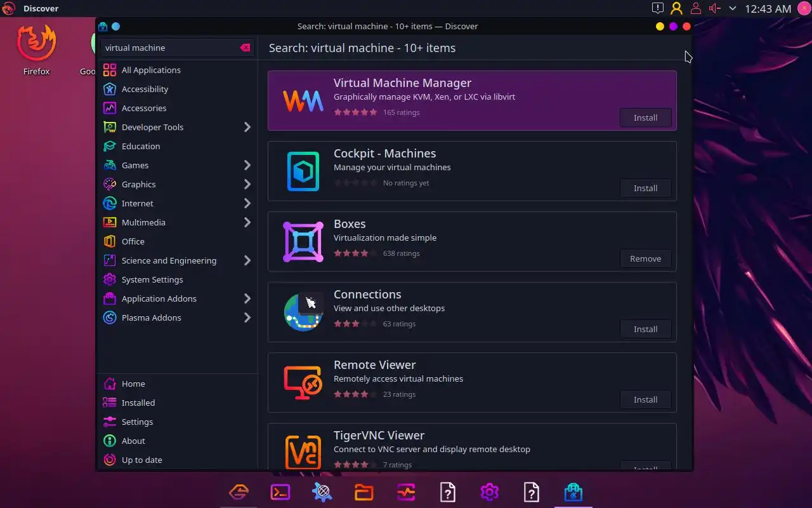Open the Boxes app icon
This screenshot has width=812, height=508.
click(x=303, y=241)
